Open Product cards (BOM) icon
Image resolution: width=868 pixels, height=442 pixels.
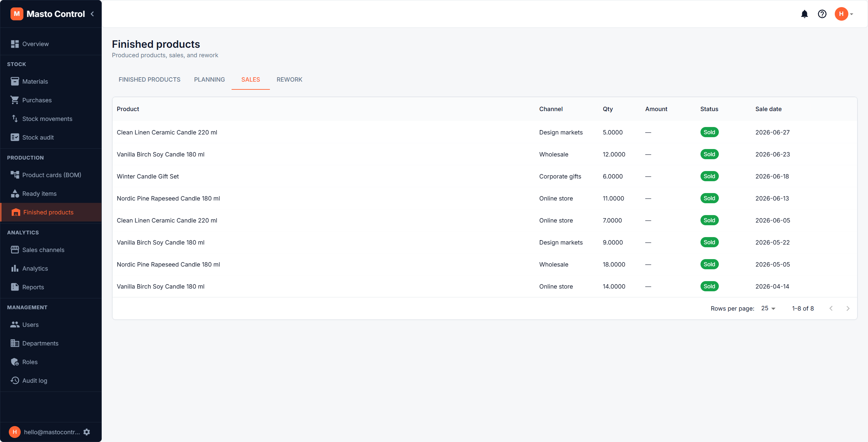[15, 175]
